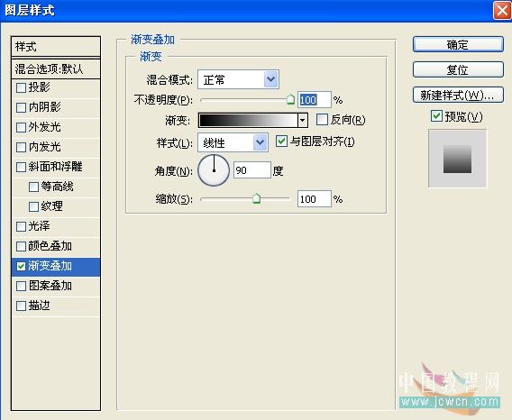Open the 样式 linear style dropdown
The width and height of the screenshot is (512, 420).
[x=233, y=142]
